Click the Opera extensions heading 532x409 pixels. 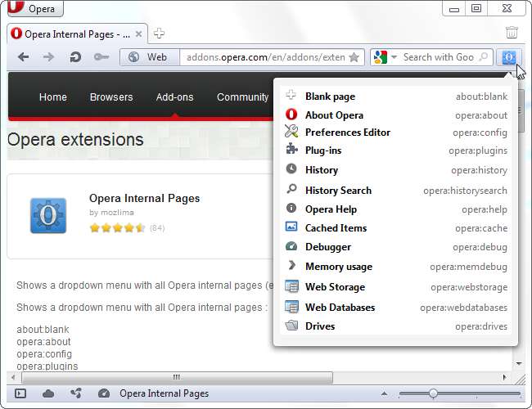click(x=75, y=140)
